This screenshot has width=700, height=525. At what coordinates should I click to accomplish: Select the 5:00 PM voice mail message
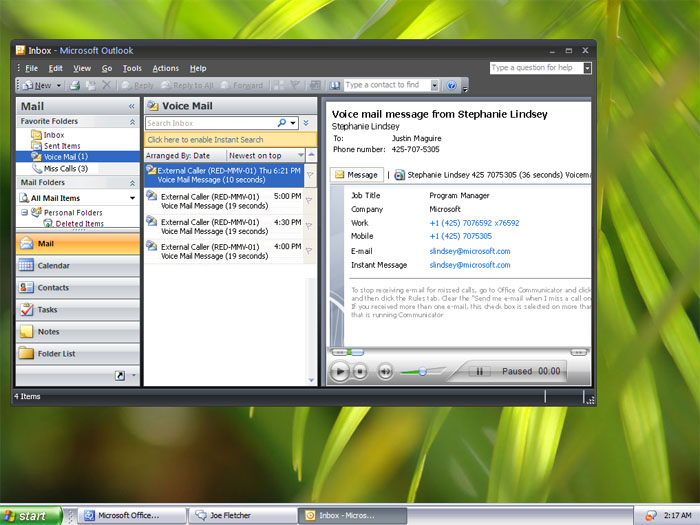tap(225, 201)
